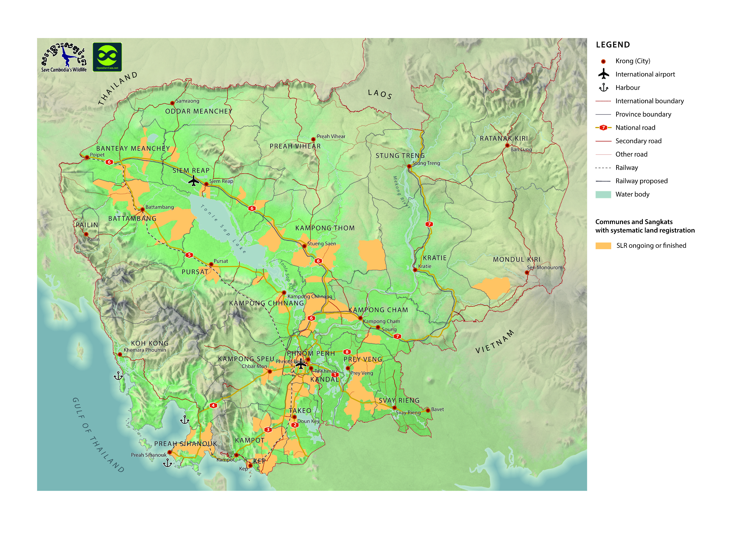Click "Communes and Sangkats" legend heading
756x534 pixels.
tap(634, 222)
